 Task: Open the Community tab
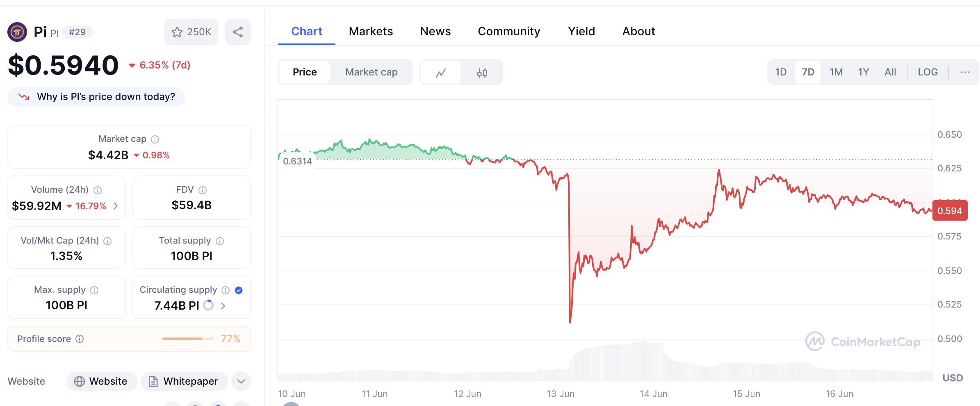coord(509,31)
